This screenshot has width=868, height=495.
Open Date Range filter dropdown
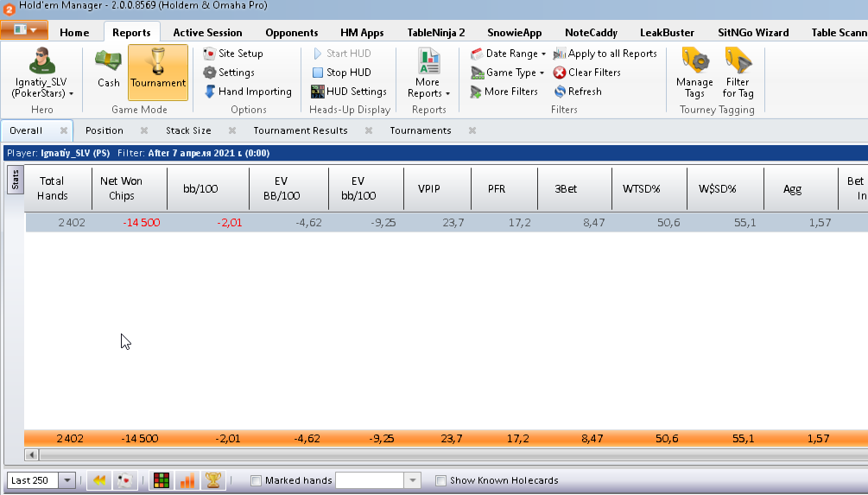tap(508, 54)
